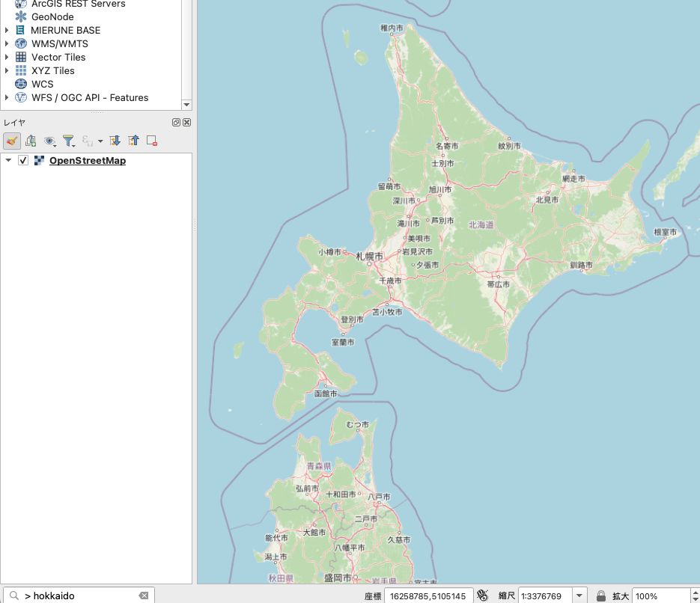Expand the MIERUNE BASE browser item
Viewport: 700px width, 603px height.
pos(7,31)
